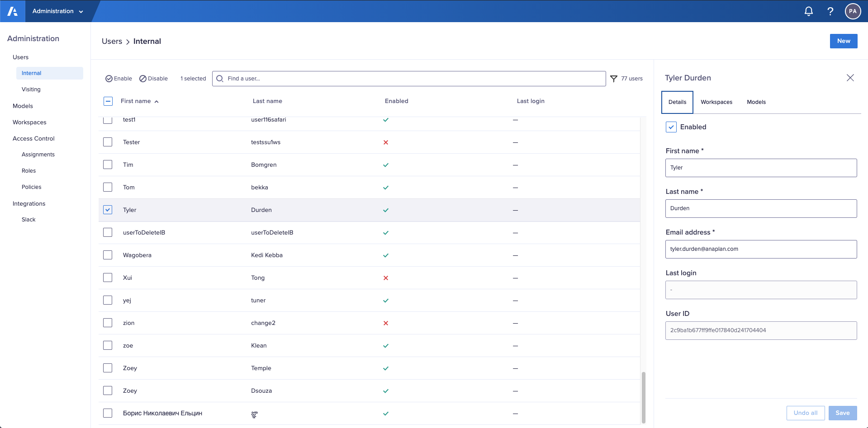Close the Tyler Durden details panel
Viewport: 868px width, 428px height.
pyautogui.click(x=850, y=77)
